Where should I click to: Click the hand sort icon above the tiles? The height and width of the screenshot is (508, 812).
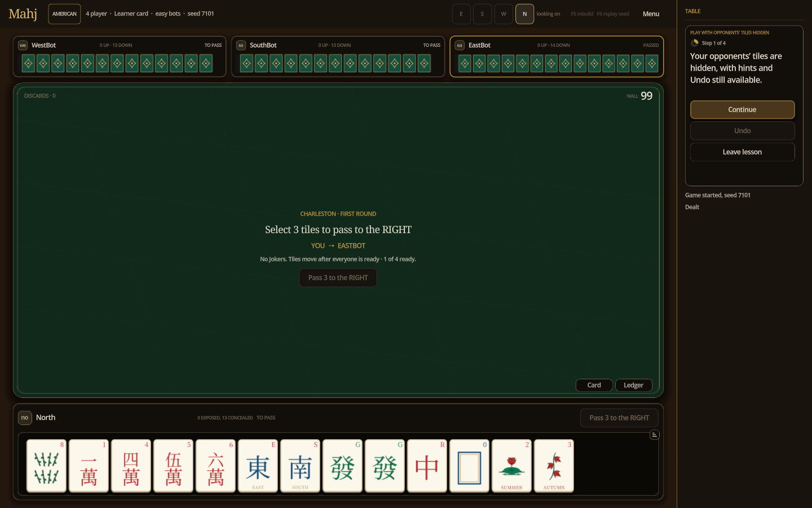pyautogui.click(x=654, y=435)
